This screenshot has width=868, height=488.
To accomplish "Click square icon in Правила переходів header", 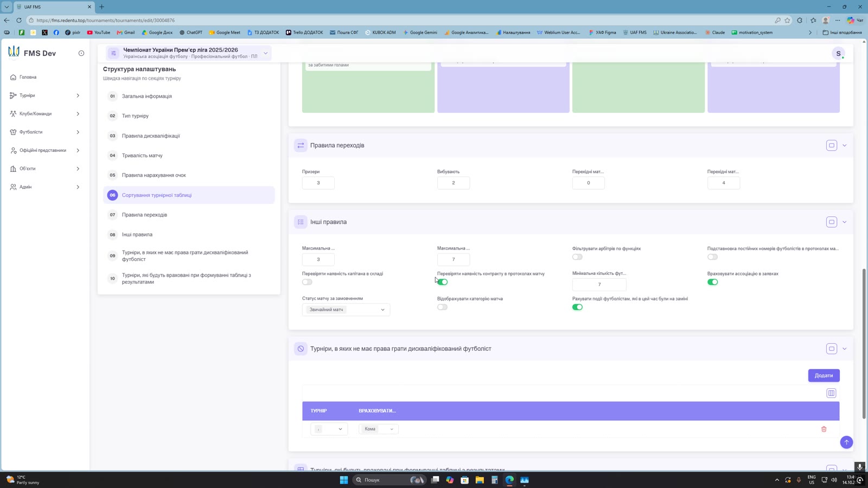I will 832,145.
